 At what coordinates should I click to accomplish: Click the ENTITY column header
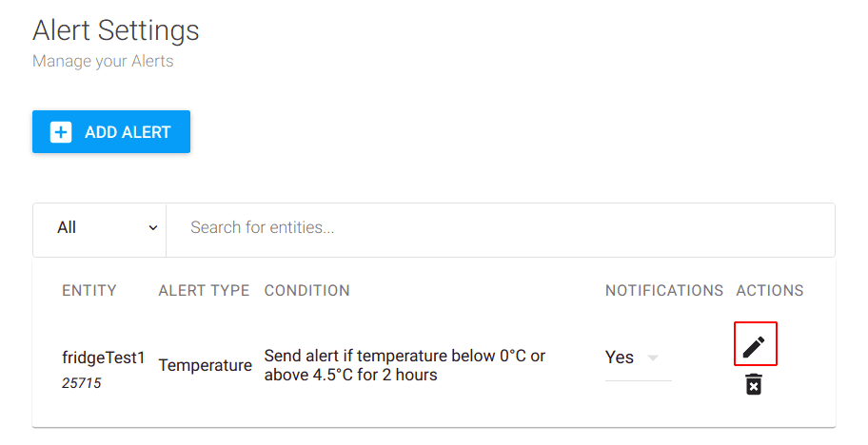tap(89, 290)
